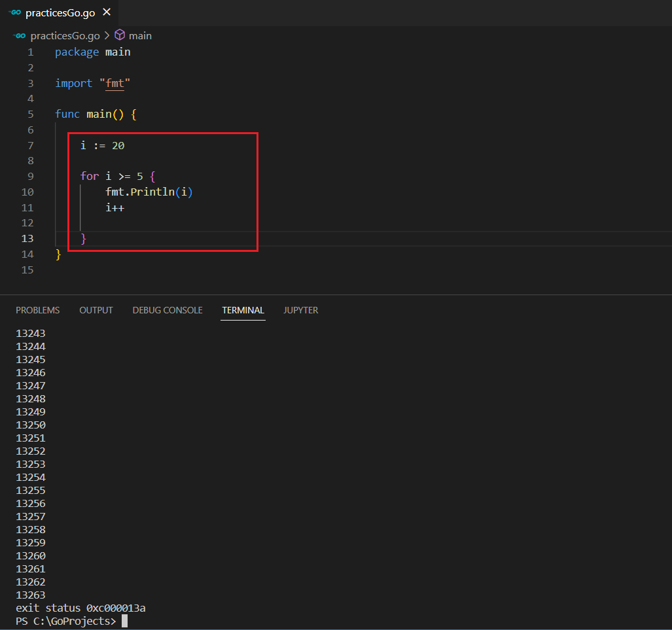
Task: Show the DEBUG CONSOLE tab
Action: [x=168, y=310]
